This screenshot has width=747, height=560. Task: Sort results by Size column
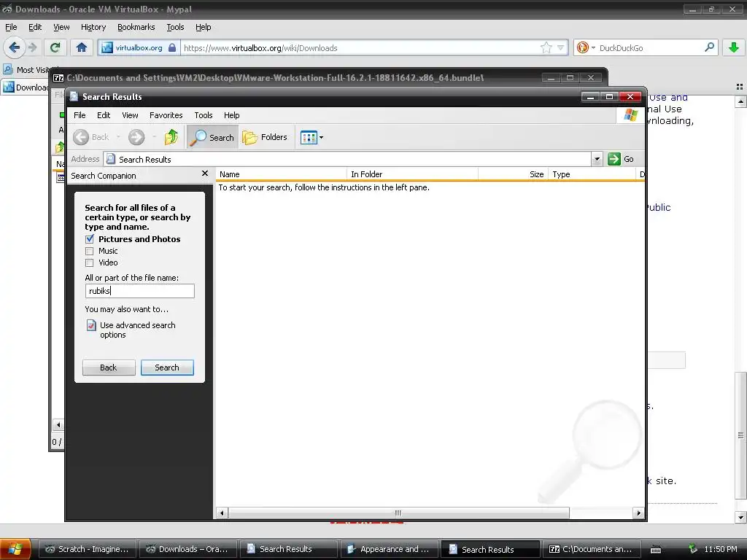pyautogui.click(x=514, y=174)
